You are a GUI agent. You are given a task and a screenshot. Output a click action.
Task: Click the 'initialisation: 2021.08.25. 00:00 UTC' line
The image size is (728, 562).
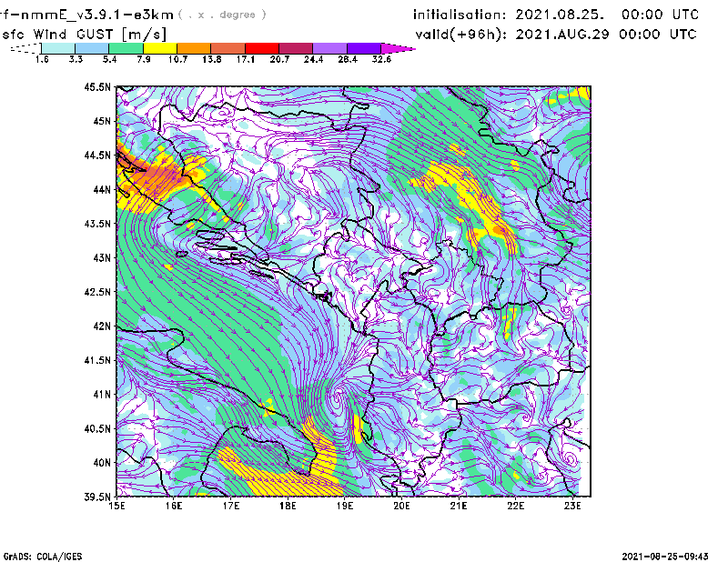tap(556, 15)
